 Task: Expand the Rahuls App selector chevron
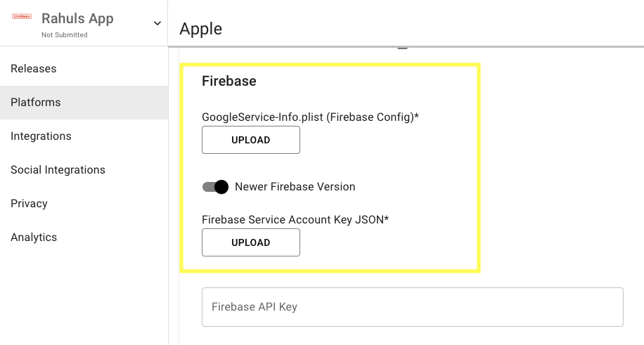pos(157,23)
